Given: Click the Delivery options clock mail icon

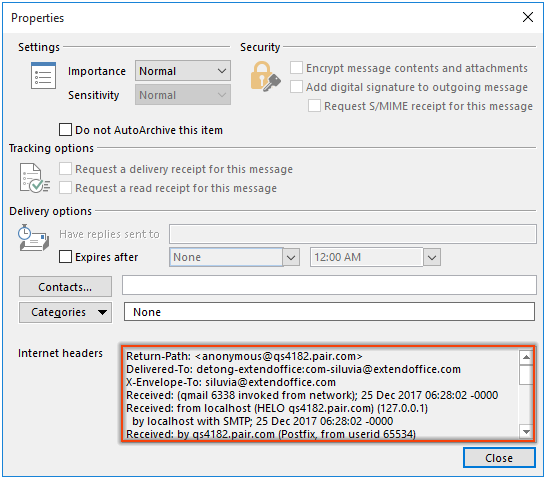Looking at the screenshot, I should [33, 238].
